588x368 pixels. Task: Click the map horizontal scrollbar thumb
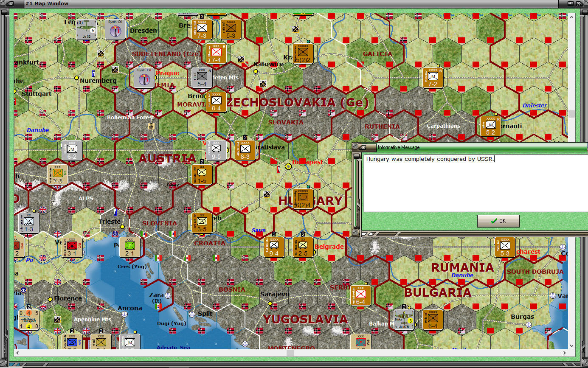click(x=290, y=352)
